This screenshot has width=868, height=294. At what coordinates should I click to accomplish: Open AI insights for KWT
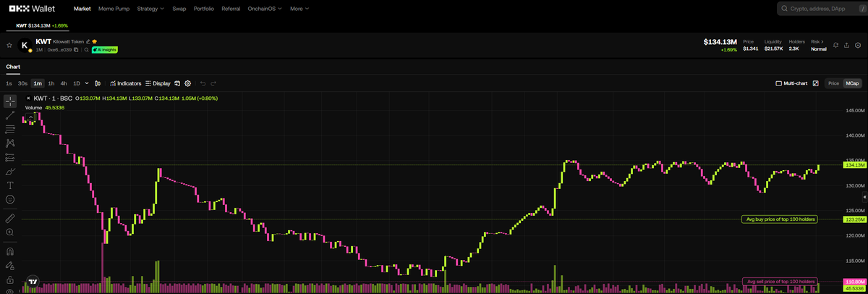(x=105, y=50)
